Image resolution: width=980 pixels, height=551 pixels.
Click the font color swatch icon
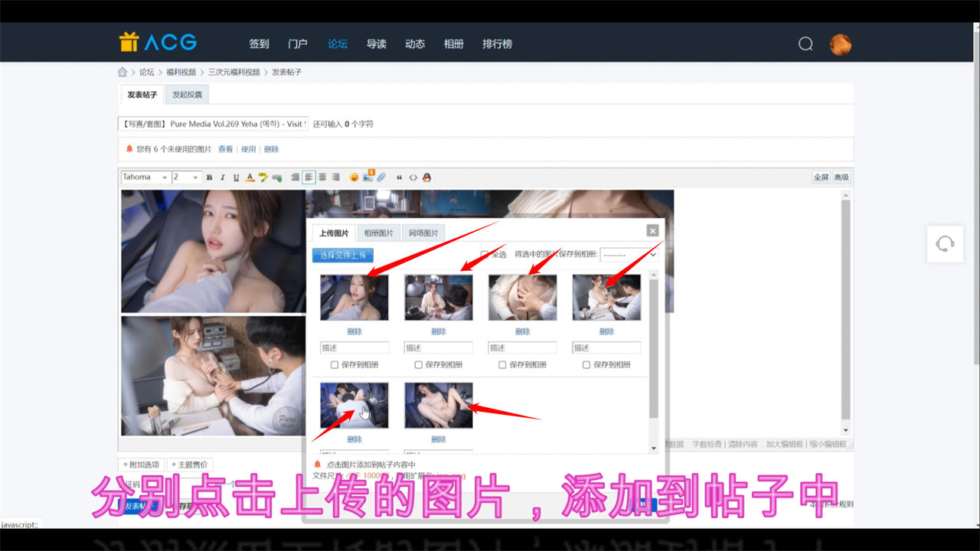point(250,178)
